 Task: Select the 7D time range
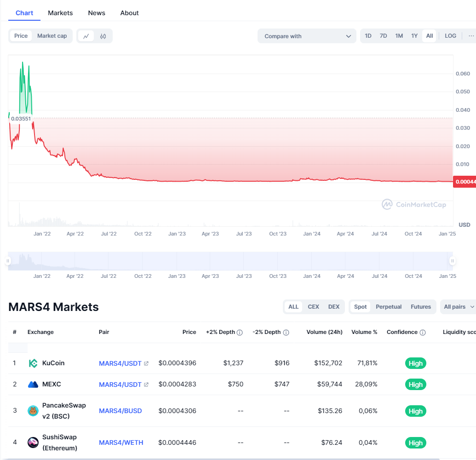pos(384,36)
